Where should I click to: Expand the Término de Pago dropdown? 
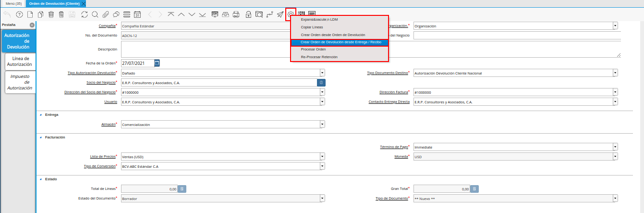615,147
